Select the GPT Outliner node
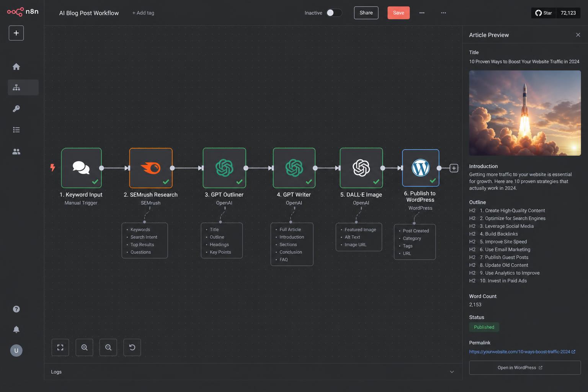This screenshot has width=588, height=392. coord(224,168)
